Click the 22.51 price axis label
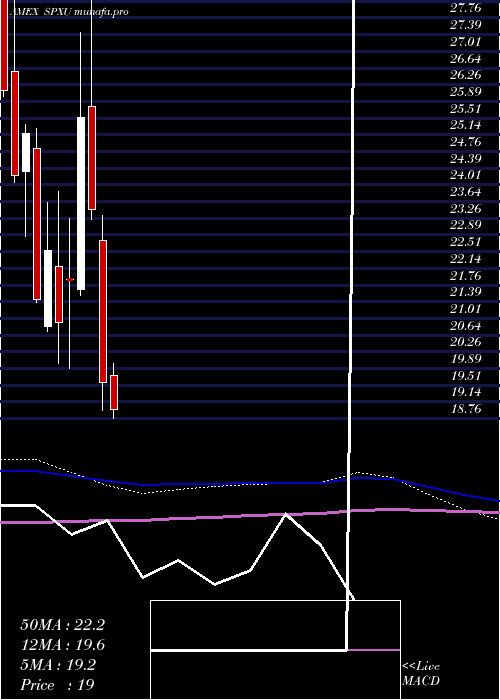The height and width of the screenshot is (700, 500). click(466, 242)
